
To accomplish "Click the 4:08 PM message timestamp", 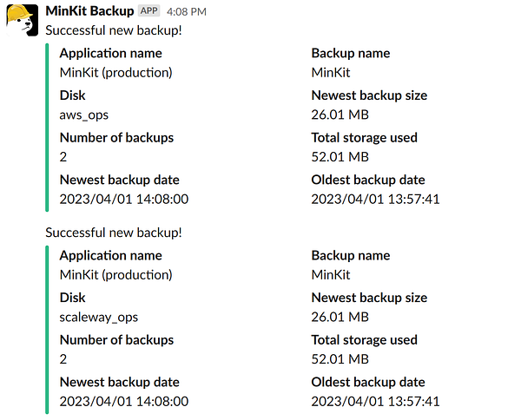I will pos(186,12).
